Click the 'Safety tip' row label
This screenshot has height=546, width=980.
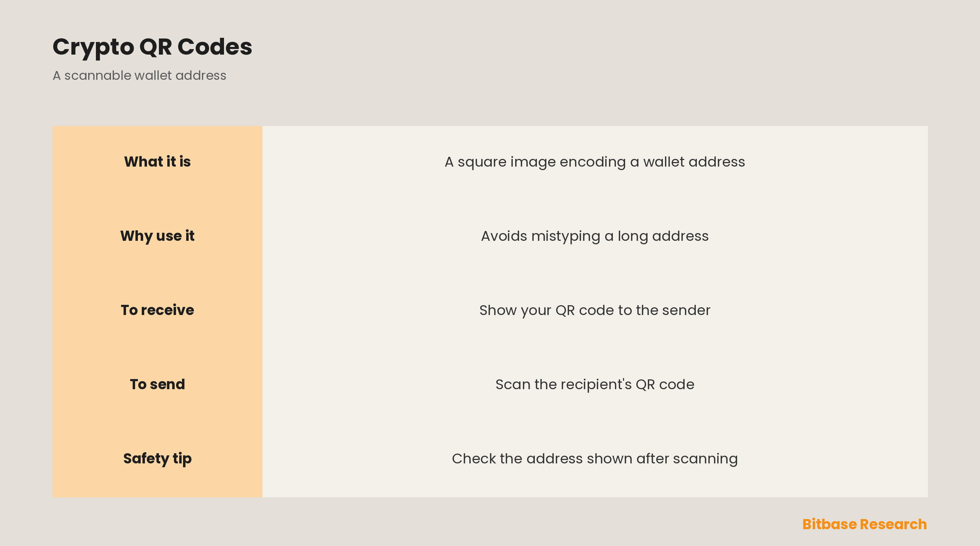tap(157, 458)
